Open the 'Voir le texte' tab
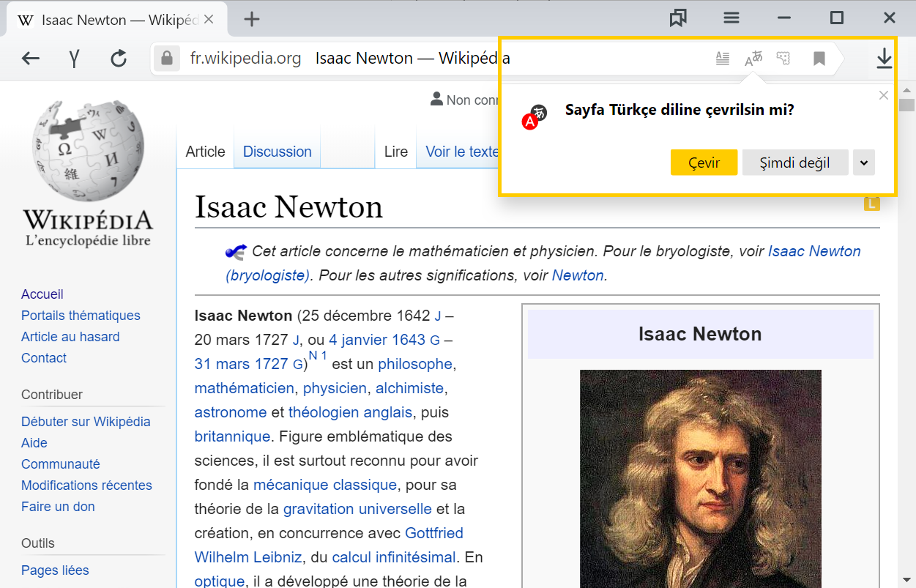Image resolution: width=916 pixels, height=588 pixels. click(462, 152)
